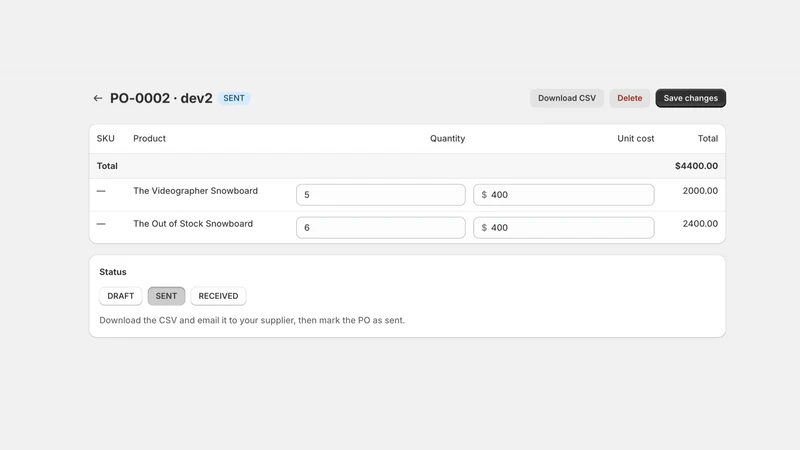Click the SENT badge next to the title

pyautogui.click(x=234, y=98)
